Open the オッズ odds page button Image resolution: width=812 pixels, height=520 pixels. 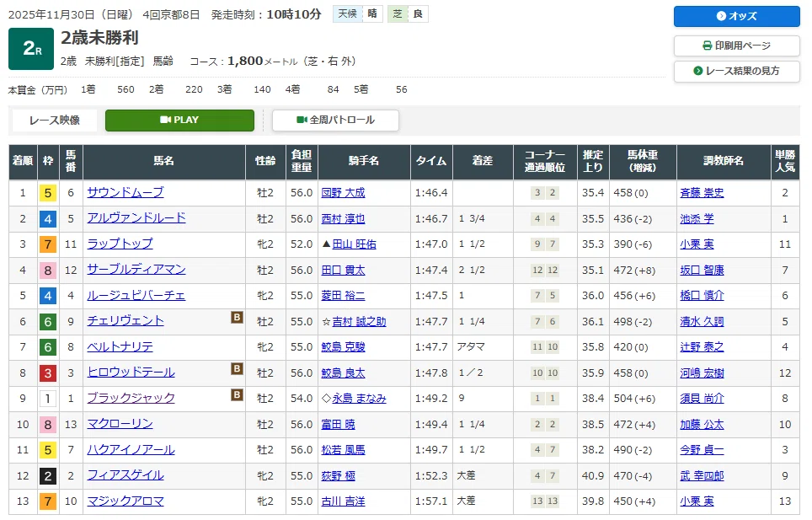pyautogui.click(x=736, y=16)
